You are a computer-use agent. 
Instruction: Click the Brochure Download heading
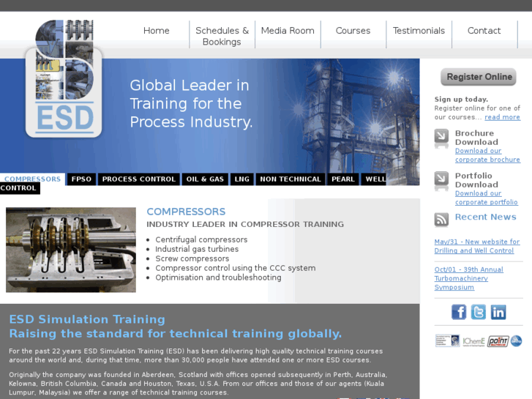point(476,138)
